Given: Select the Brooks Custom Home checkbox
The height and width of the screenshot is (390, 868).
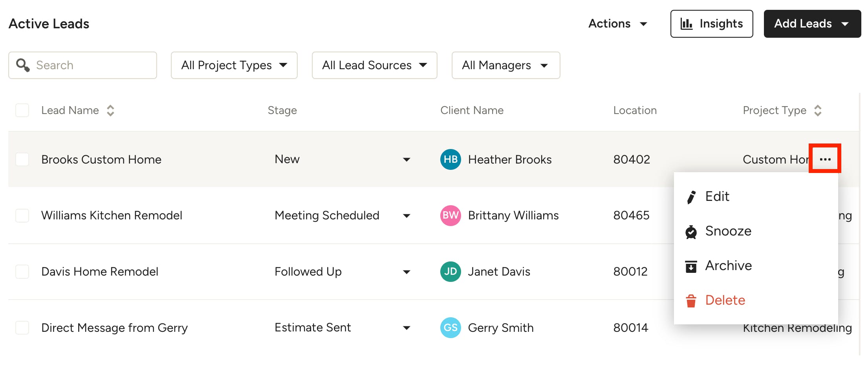Looking at the screenshot, I should (x=22, y=159).
